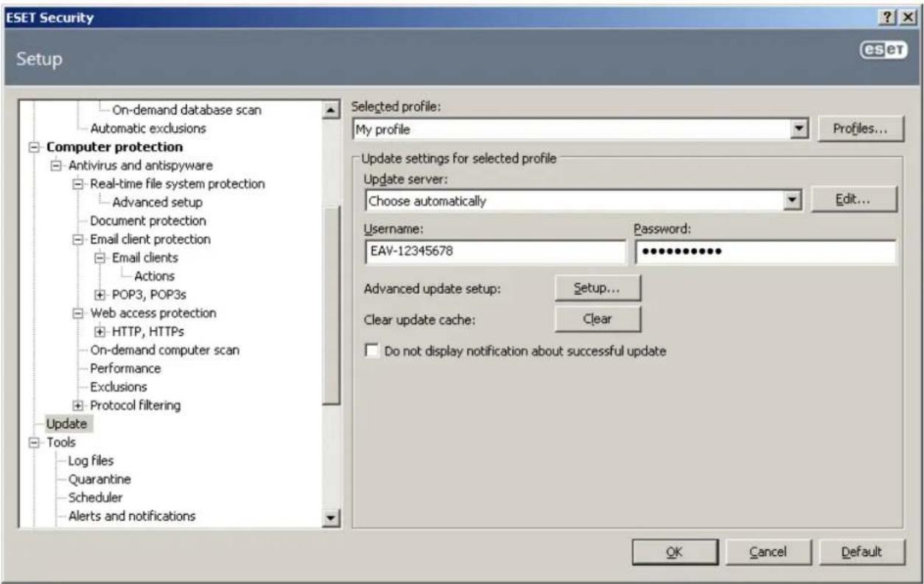924x584 pixels.
Task: Expand the POP3, POP3s node
Action: point(99,295)
